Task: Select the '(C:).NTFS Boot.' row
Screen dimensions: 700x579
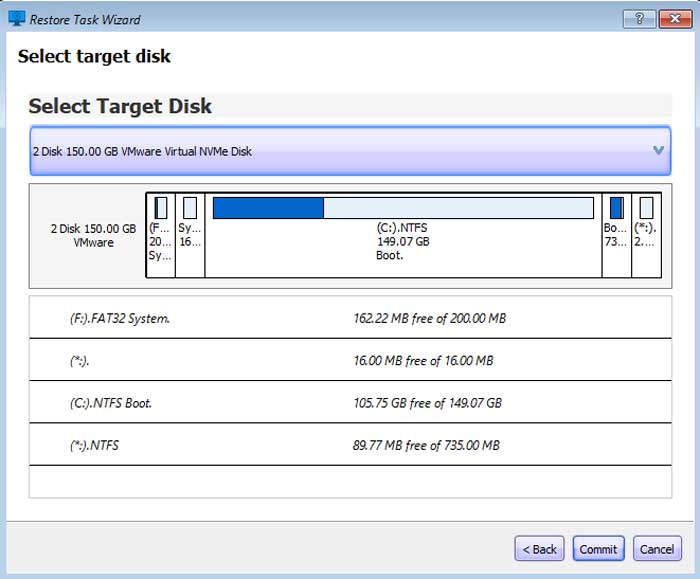Action: [x=350, y=402]
